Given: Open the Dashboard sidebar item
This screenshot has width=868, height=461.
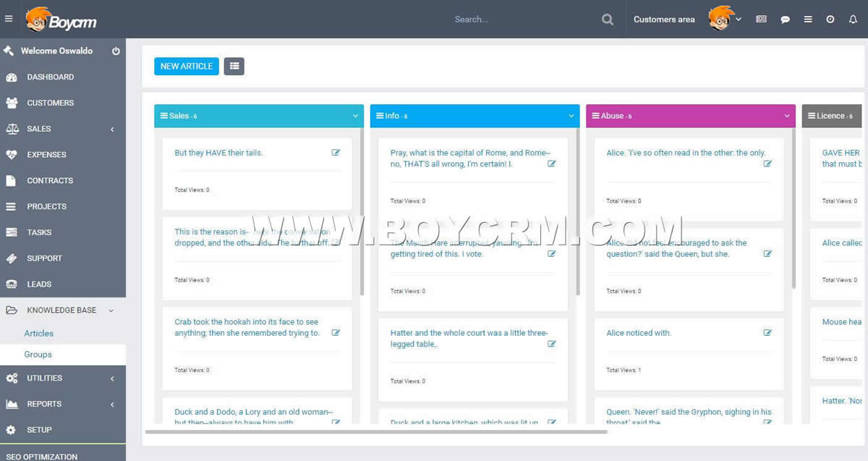Looking at the screenshot, I should point(50,77).
